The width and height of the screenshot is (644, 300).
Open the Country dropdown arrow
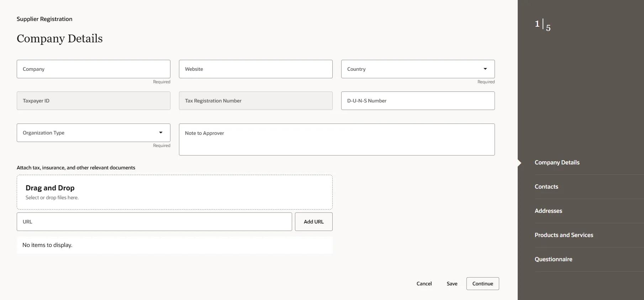click(x=485, y=69)
